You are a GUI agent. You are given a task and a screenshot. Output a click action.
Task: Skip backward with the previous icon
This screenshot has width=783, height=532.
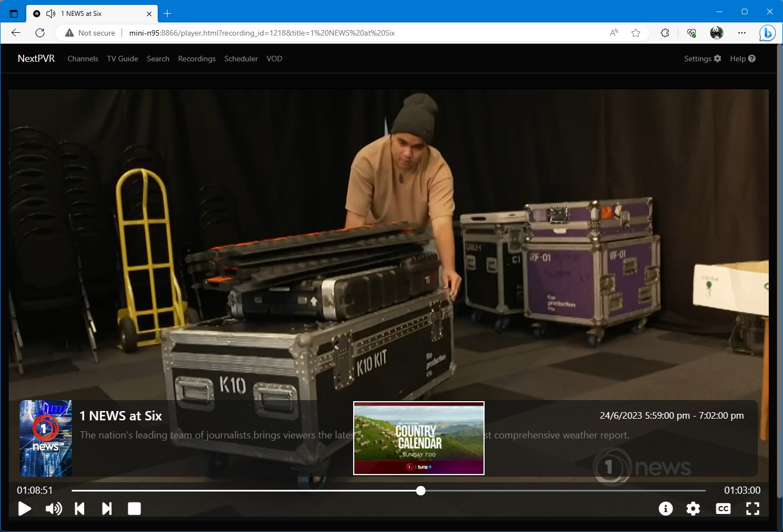(80, 509)
